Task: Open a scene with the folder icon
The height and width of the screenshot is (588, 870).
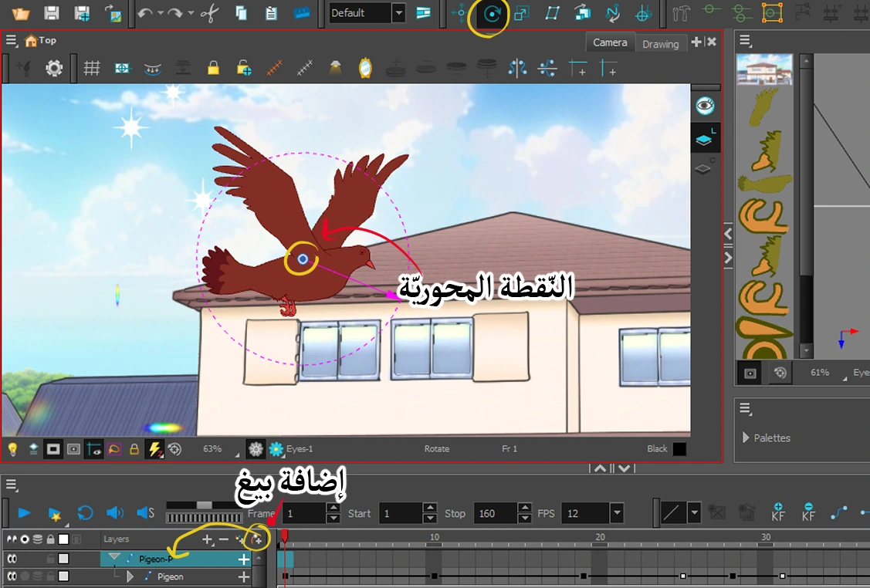Action: [x=21, y=13]
